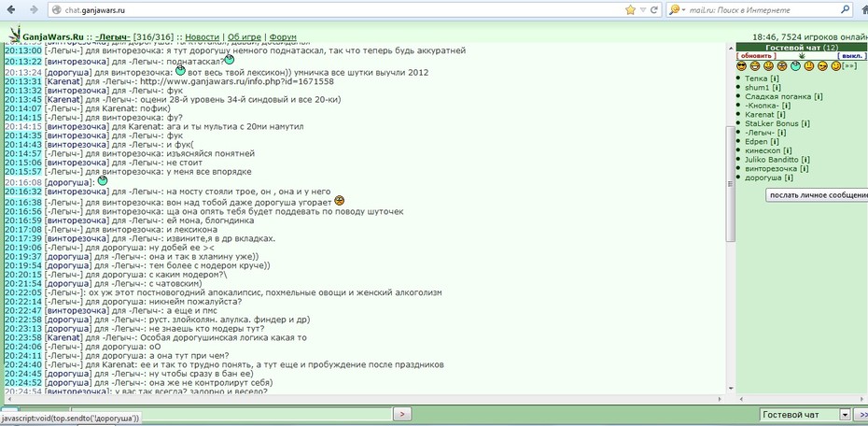This screenshot has height=426, width=868.
Task: Open info [i] for user дорогуша
Action: [789, 177]
